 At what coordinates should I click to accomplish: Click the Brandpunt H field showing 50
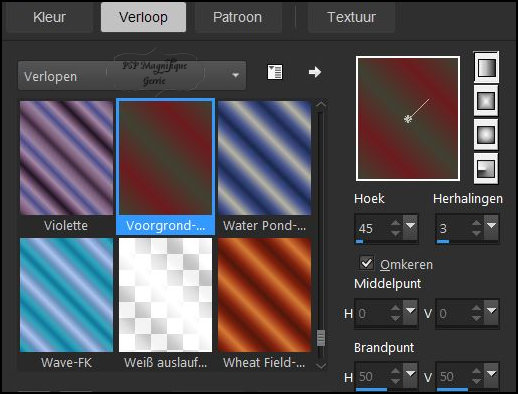[372, 376]
